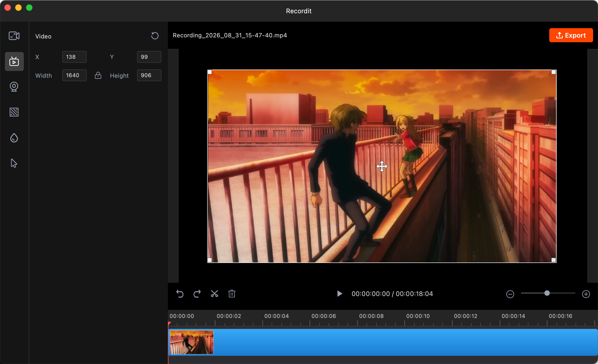Image resolution: width=598 pixels, height=364 pixels.
Task: Click the top-right crop handle of video
Action: click(x=554, y=72)
